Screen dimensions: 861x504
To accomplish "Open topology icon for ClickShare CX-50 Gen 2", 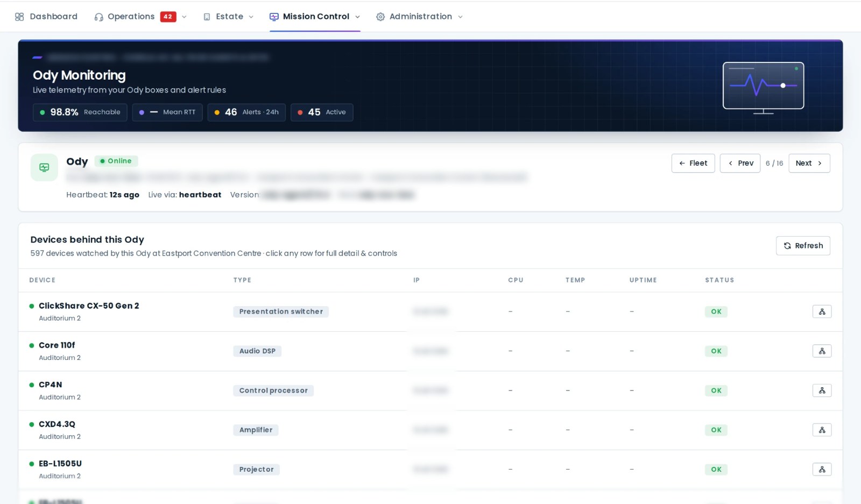I will [x=822, y=311].
